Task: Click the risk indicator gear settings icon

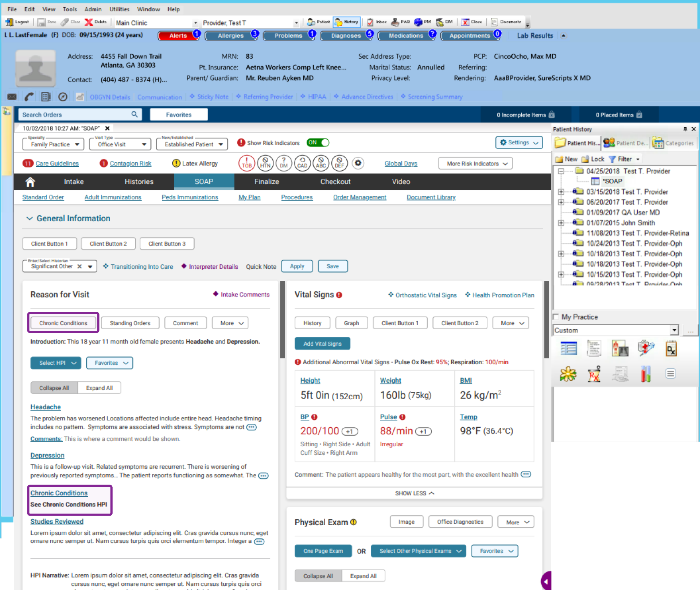Action: click(358, 163)
